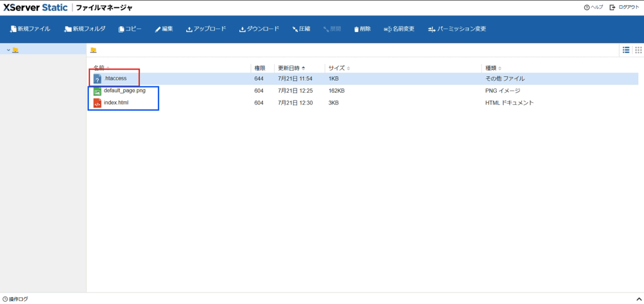Compress files using 圧縮 button
This screenshot has width=644, height=304.
pos(301,29)
